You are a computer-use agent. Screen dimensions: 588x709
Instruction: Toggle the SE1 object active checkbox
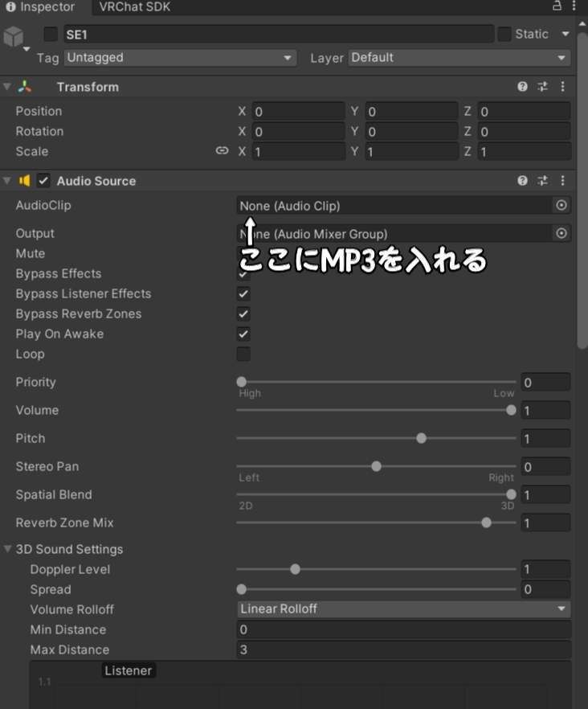[51, 34]
